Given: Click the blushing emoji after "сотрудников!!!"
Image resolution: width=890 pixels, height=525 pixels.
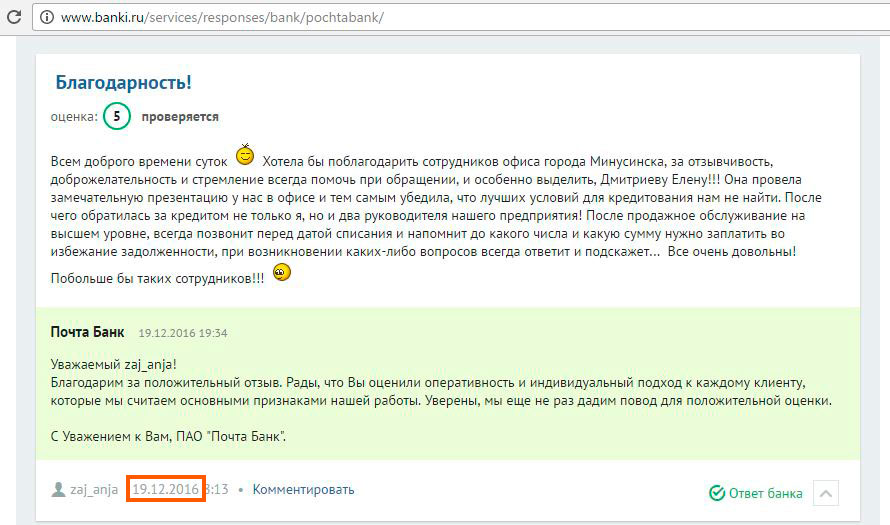Looking at the screenshot, I should click(282, 272).
